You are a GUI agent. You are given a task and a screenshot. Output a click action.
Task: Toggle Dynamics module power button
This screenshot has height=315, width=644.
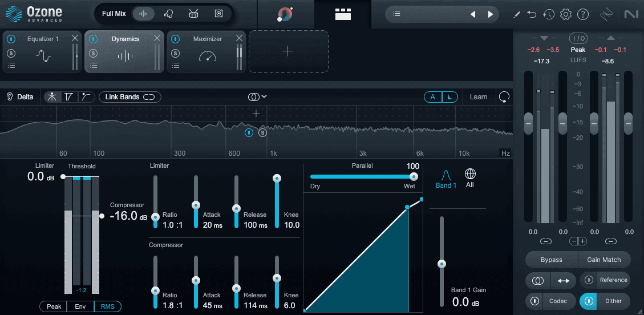94,39
